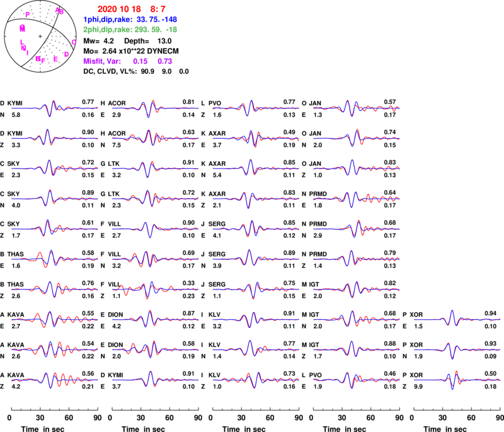Click the time axis under the JAN column
The image size is (504, 432).
click(x=357, y=409)
